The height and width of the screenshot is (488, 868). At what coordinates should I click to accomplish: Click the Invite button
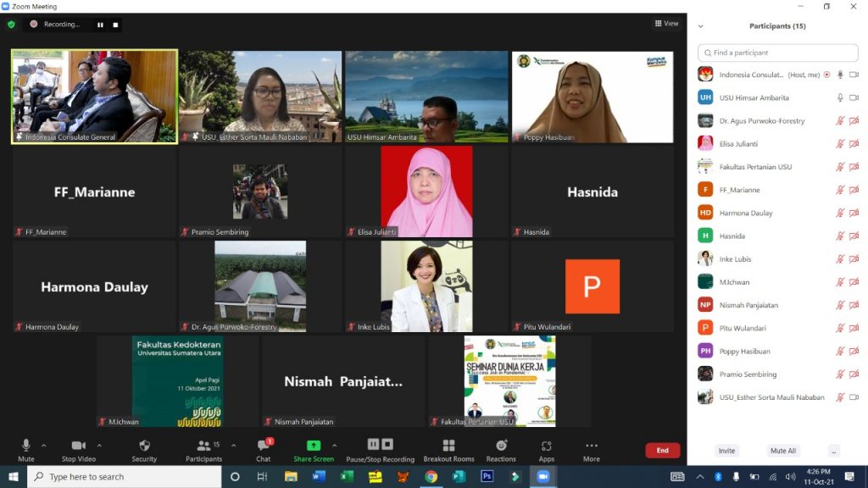click(x=726, y=451)
